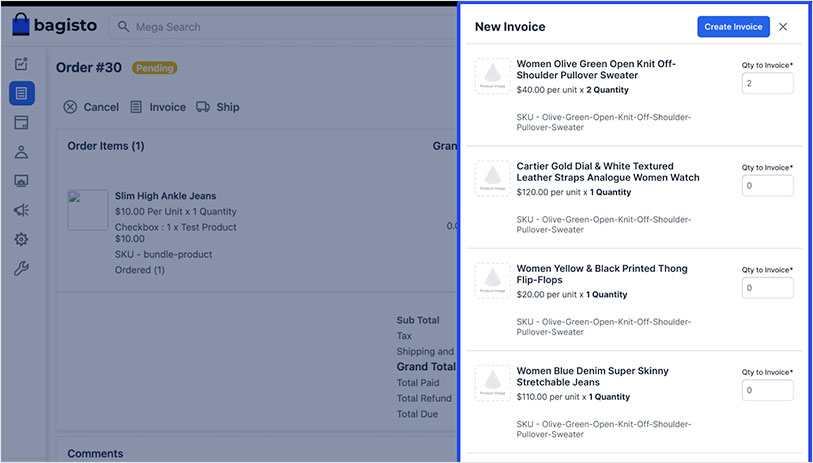
Task: Click the Invoice order action
Action: pos(158,107)
